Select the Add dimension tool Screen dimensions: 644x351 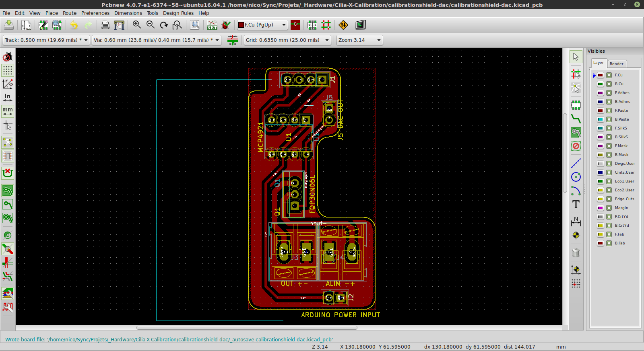(576, 221)
